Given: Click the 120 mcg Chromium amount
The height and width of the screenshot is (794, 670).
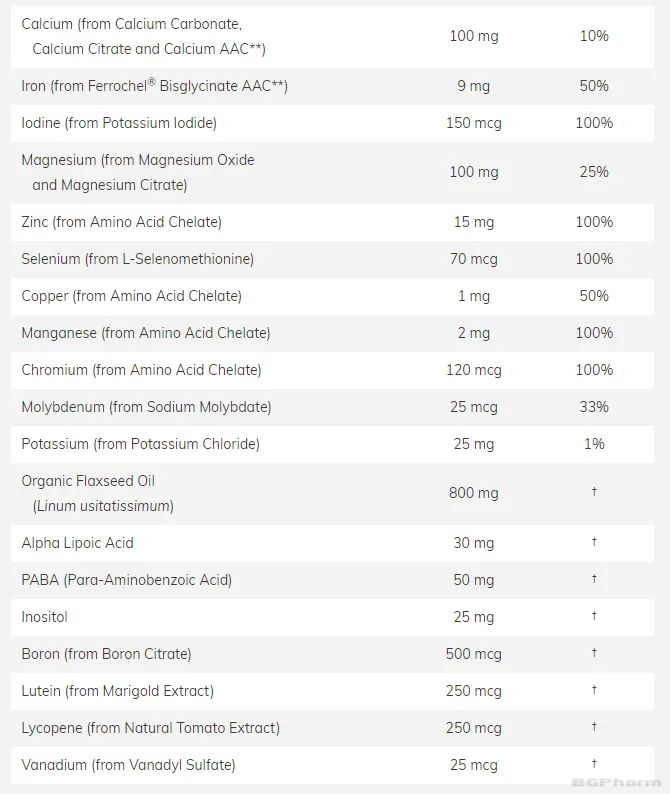Looking at the screenshot, I should click(x=473, y=370).
